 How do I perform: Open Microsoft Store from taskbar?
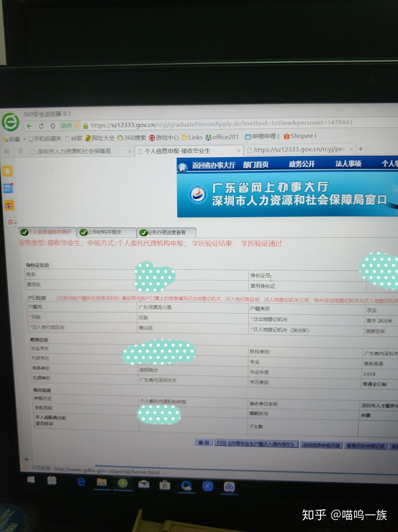[x=165, y=485]
